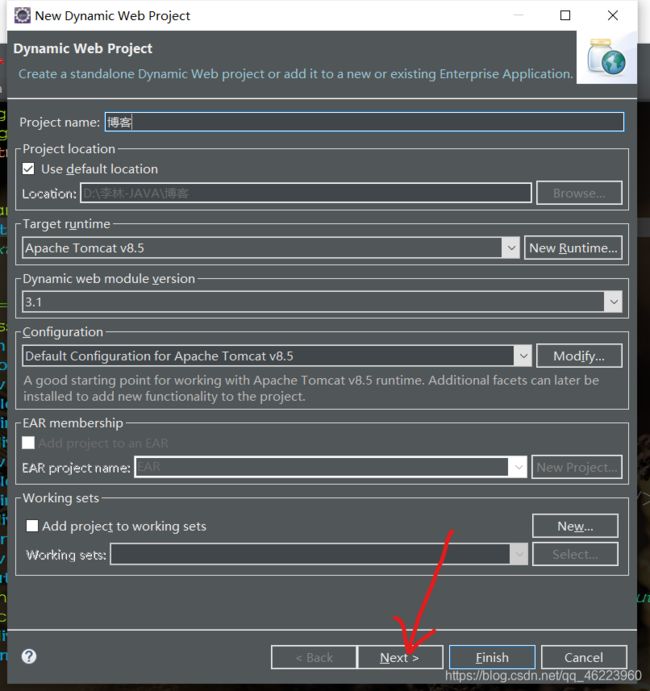Close the New Dynamic Web Project dialog

point(613,15)
